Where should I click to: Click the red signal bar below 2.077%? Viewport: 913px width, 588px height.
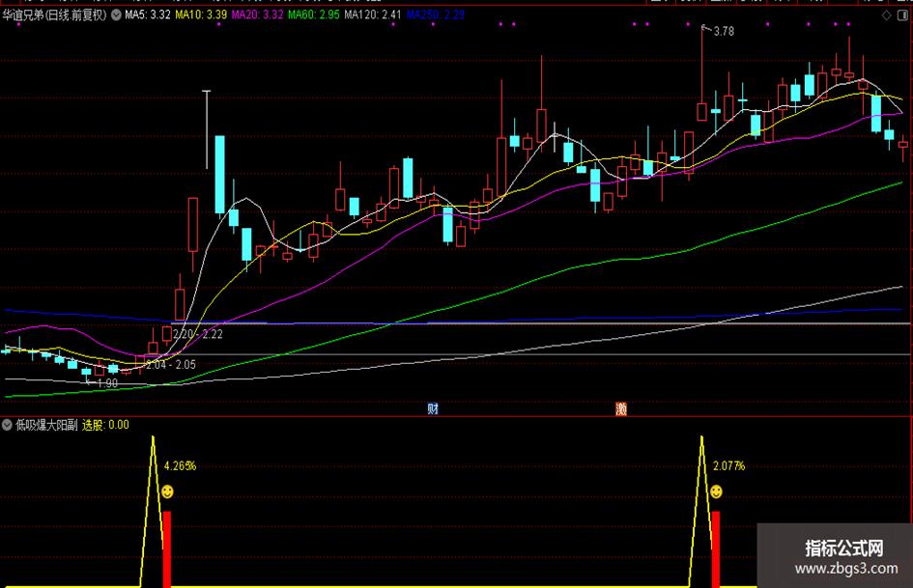(716, 549)
